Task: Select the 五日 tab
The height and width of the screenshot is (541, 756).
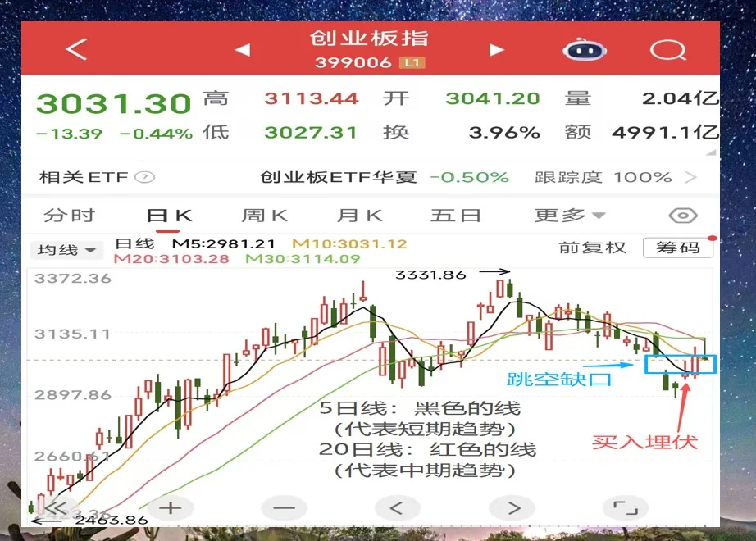Action: click(456, 216)
